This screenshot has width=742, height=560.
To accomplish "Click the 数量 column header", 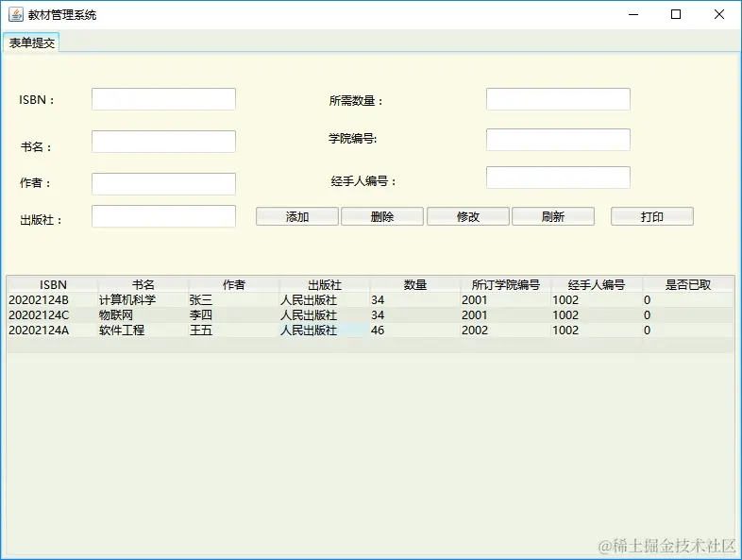I will coord(415,284).
